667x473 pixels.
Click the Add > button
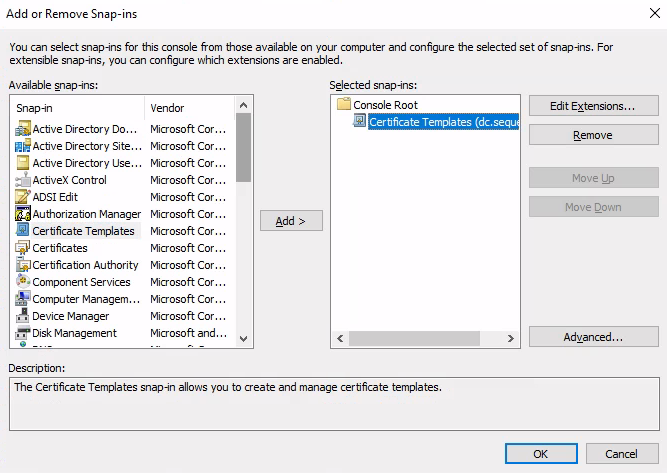[x=291, y=221]
